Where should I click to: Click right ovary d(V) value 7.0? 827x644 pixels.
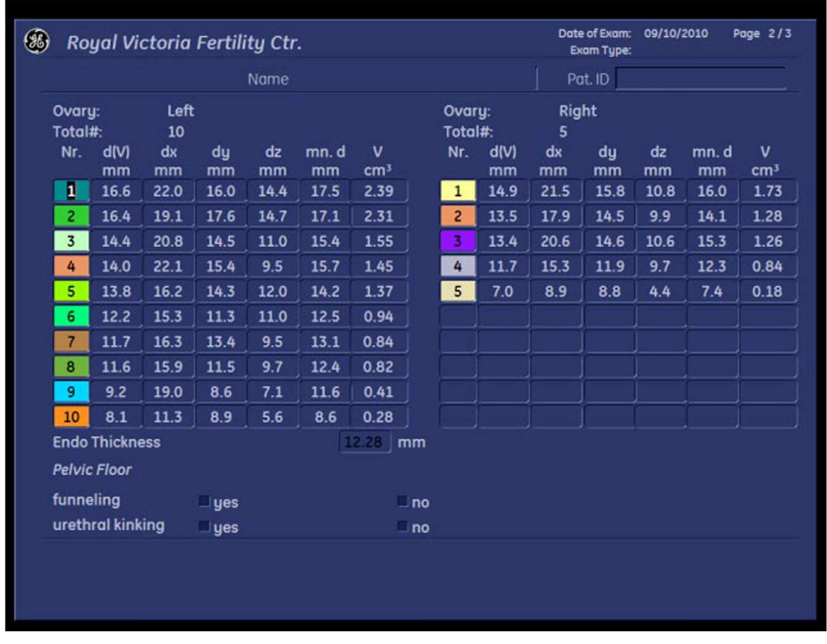pos(503,291)
